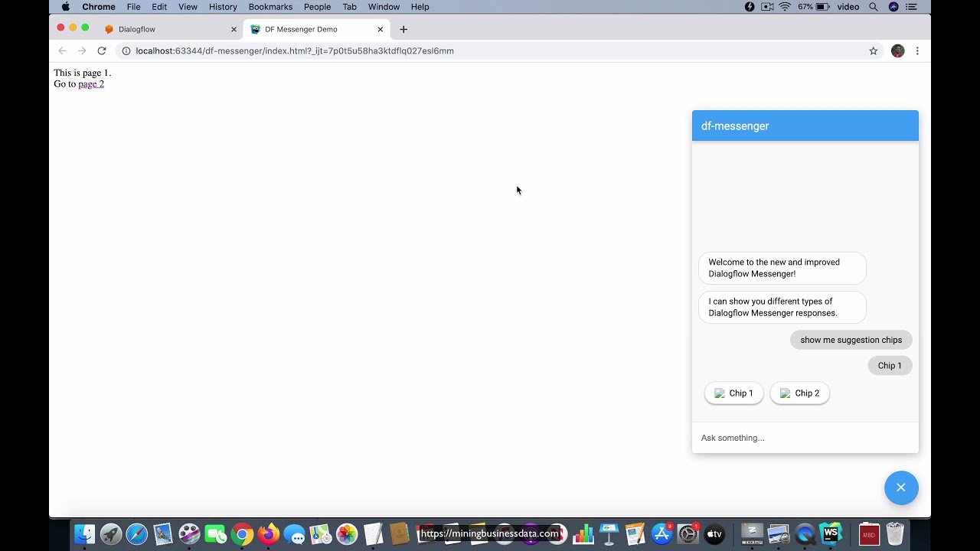Image resolution: width=980 pixels, height=551 pixels.
Task: Open System Preferences from the Dock
Action: pos(688,533)
